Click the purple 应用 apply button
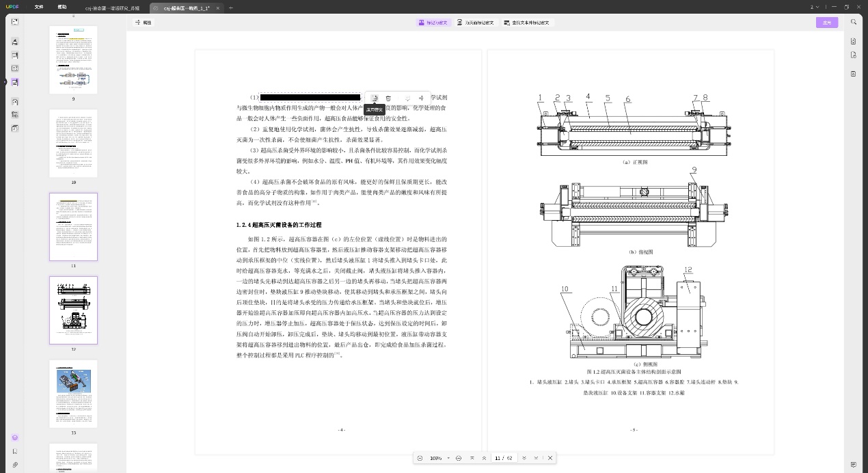The height and width of the screenshot is (473, 868). click(827, 23)
